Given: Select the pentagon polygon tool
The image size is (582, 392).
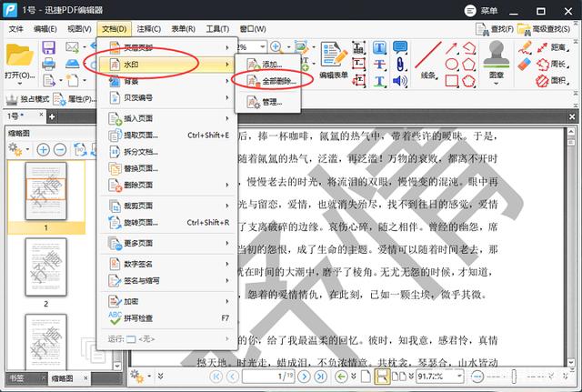Looking at the screenshot, I should tap(469, 64).
